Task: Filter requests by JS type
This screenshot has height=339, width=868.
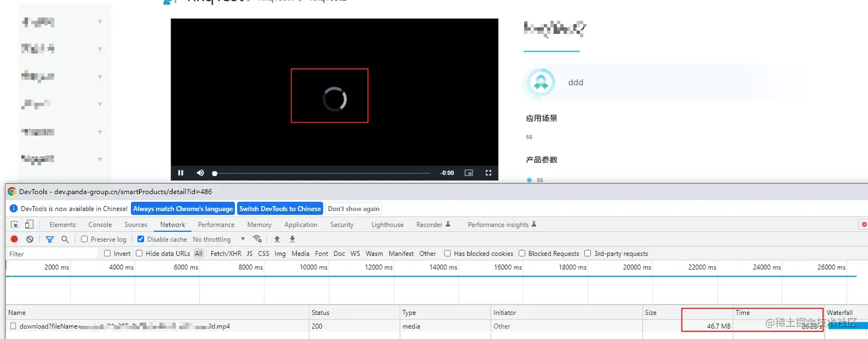Action: (250, 254)
